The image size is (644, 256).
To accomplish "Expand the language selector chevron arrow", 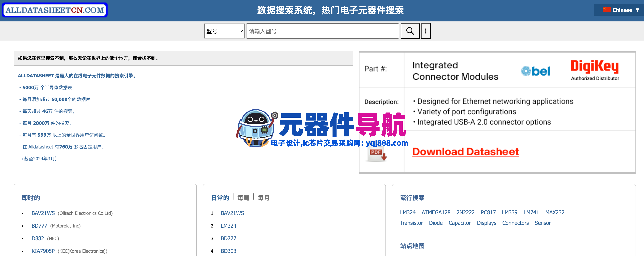I will tap(638, 10).
